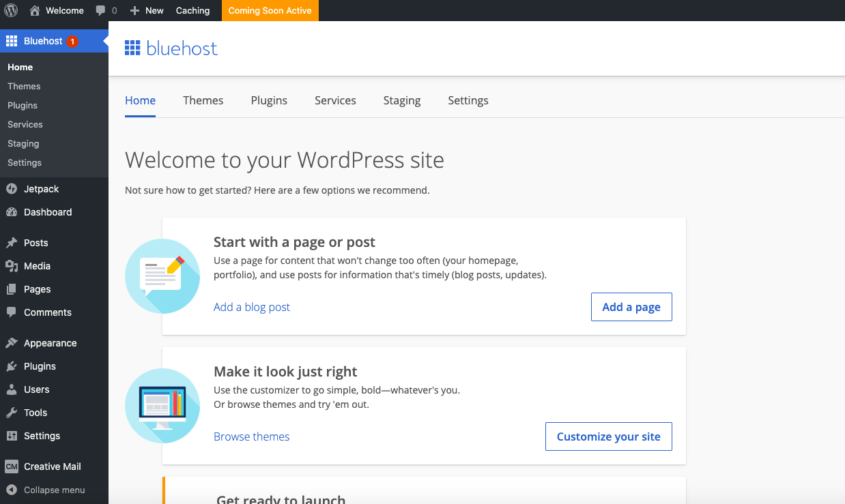The height and width of the screenshot is (504, 845).
Task: Click the computer monitor illustration icon
Action: tap(162, 406)
